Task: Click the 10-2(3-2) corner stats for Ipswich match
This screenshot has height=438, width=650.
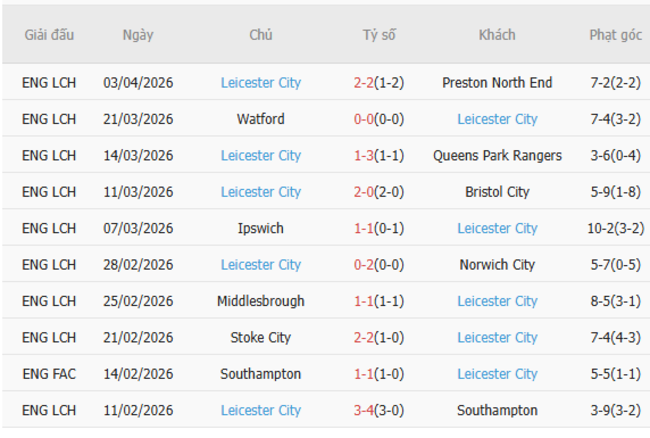Action: tap(615, 228)
